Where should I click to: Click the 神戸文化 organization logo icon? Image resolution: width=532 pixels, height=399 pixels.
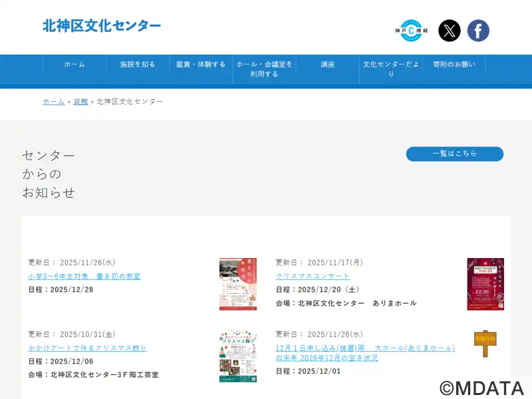pos(411,31)
